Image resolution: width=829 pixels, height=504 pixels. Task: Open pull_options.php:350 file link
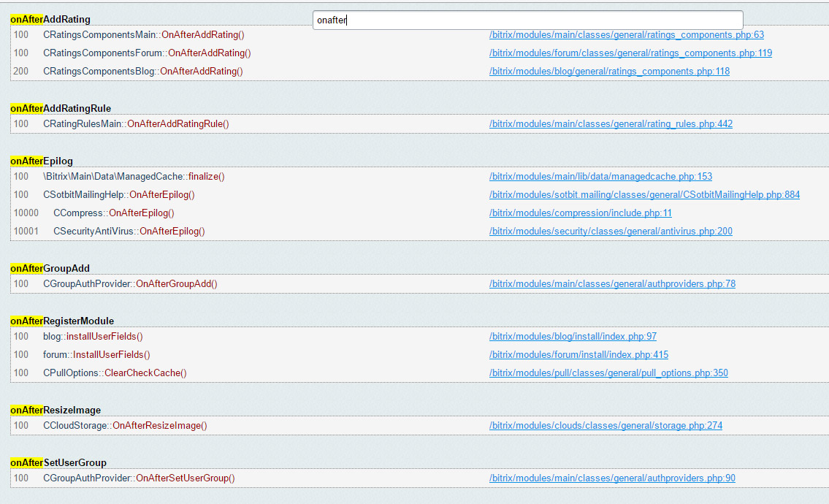608,373
